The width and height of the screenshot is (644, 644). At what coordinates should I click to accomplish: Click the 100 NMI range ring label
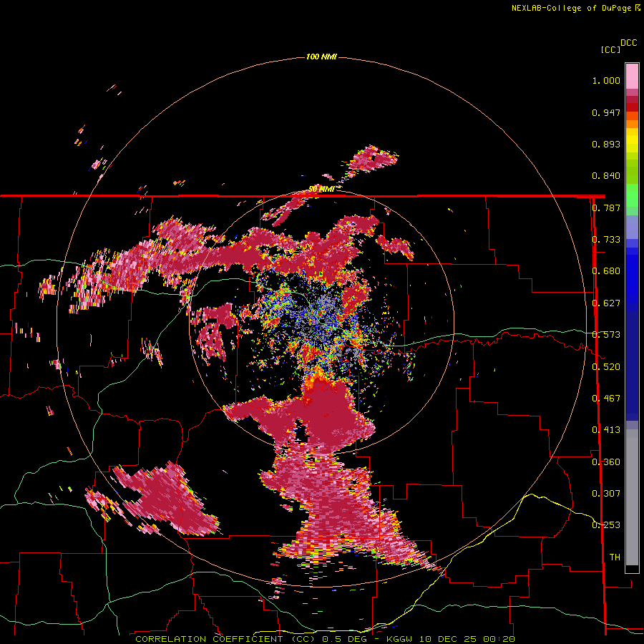coord(321,57)
